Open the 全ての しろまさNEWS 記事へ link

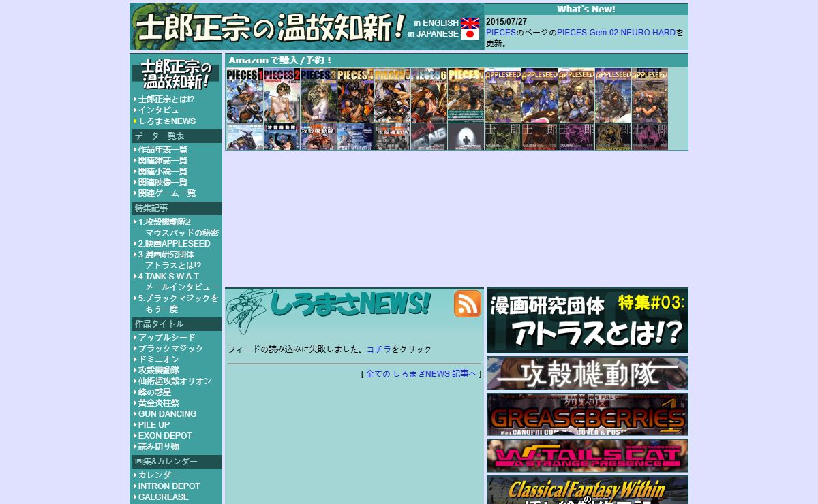(421, 374)
